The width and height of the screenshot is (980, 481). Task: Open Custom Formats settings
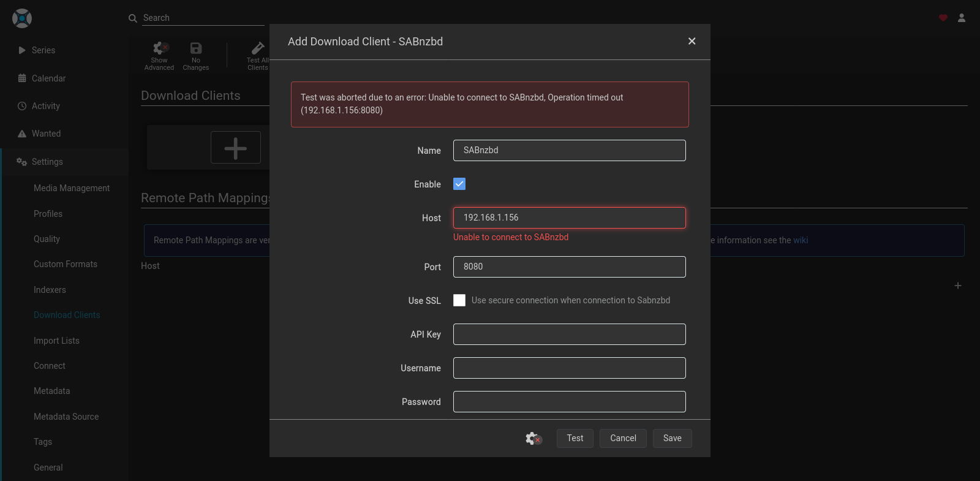click(x=66, y=264)
